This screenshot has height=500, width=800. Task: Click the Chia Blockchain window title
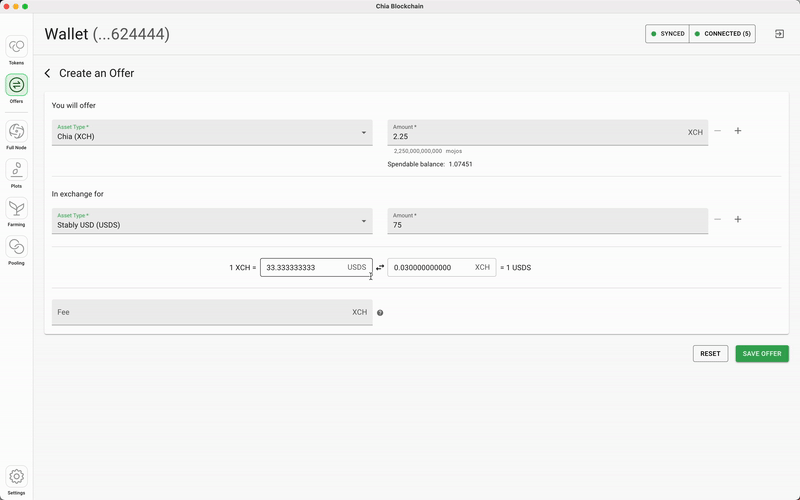(399, 6)
